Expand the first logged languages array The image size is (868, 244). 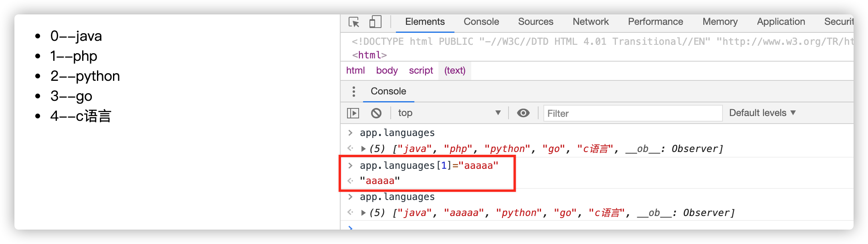click(x=363, y=149)
